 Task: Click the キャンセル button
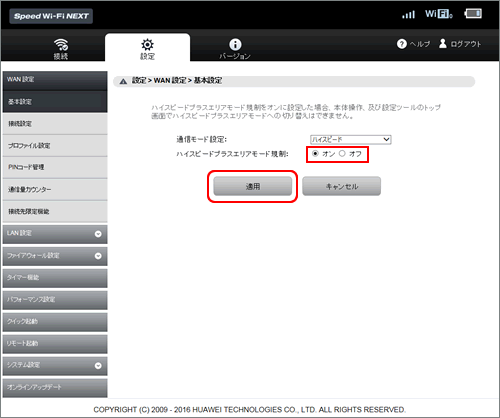pos(341,186)
